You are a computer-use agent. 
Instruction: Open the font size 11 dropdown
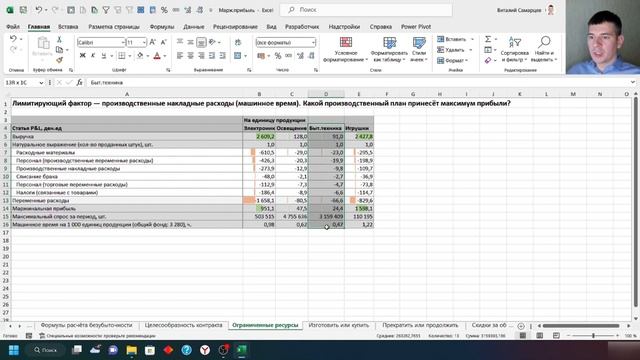pyautogui.click(x=144, y=42)
